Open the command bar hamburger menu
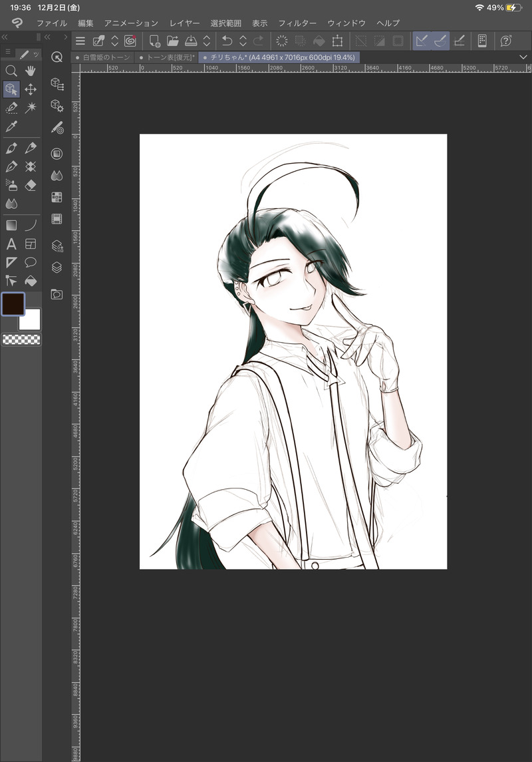 pyautogui.click(x=80, y=41)
